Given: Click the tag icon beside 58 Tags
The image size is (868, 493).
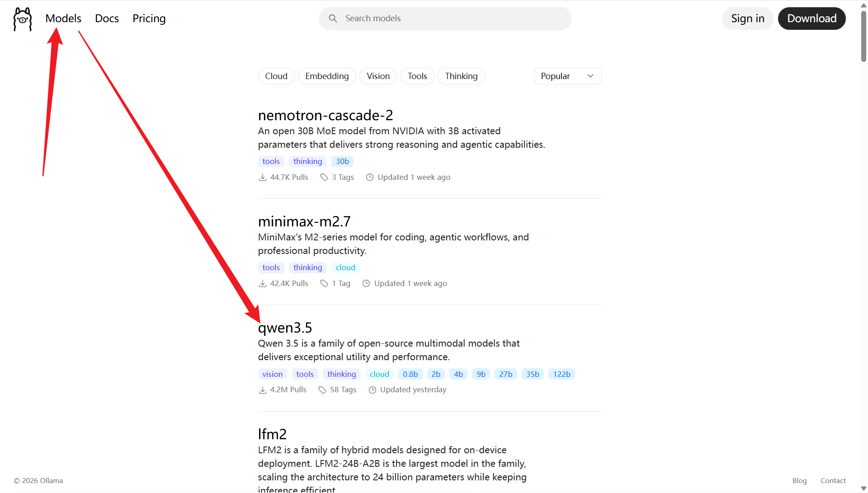Looking at the screenshot, I should tap(322, 390).
